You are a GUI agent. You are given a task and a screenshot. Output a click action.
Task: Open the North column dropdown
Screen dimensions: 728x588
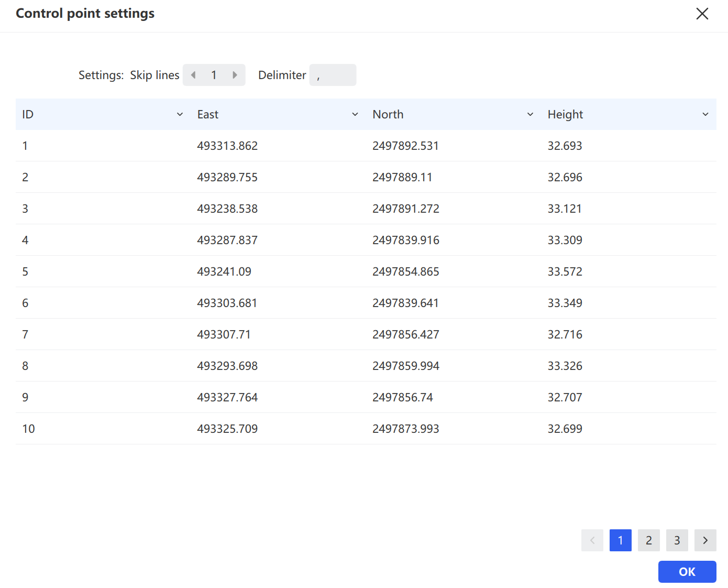pos(530,114)
